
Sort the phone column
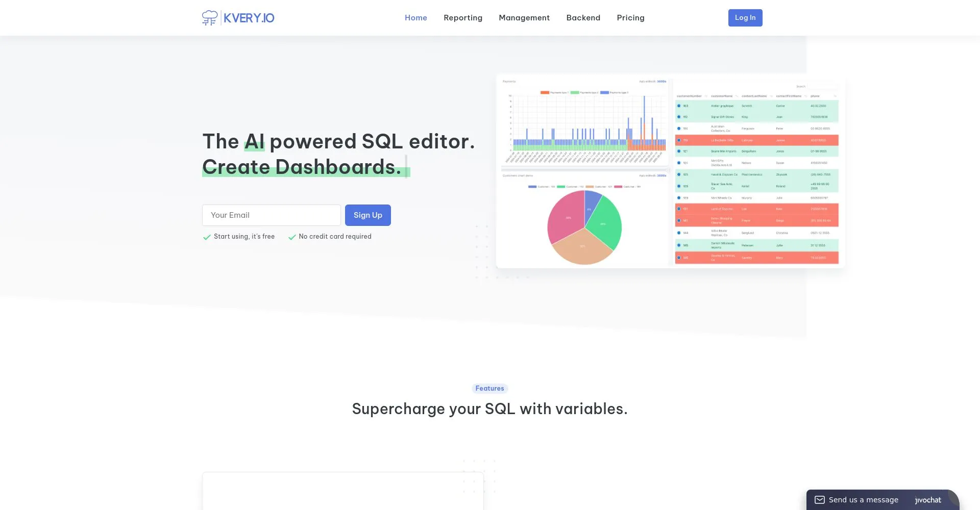point(815,96)
